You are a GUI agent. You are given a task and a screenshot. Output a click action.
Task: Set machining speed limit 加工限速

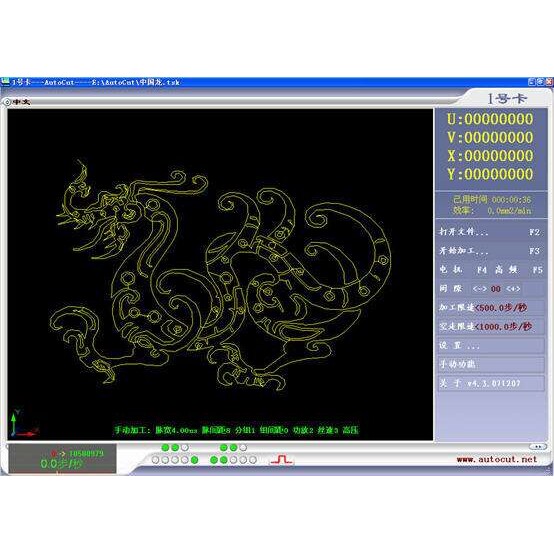point(491,308)
